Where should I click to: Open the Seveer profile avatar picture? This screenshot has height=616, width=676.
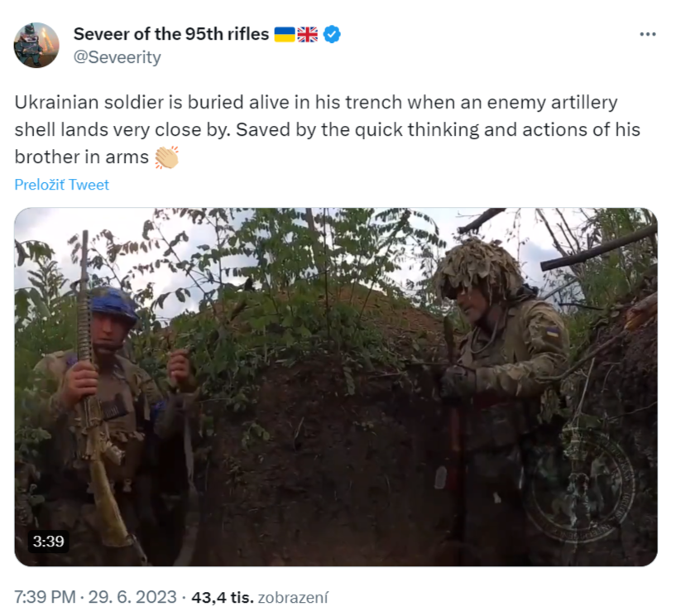coord(36,45)
